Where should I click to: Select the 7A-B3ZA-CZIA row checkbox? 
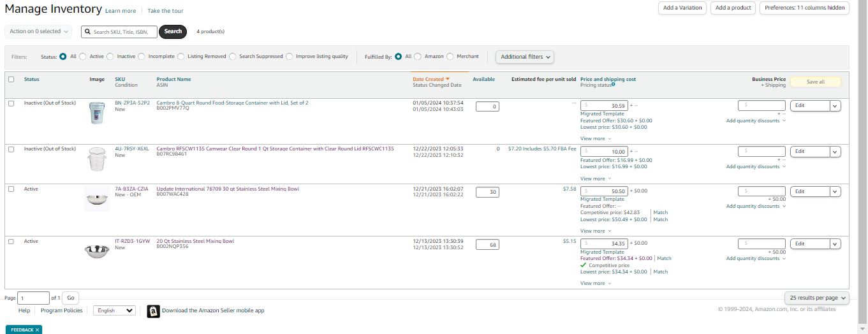tap(11, 189)
